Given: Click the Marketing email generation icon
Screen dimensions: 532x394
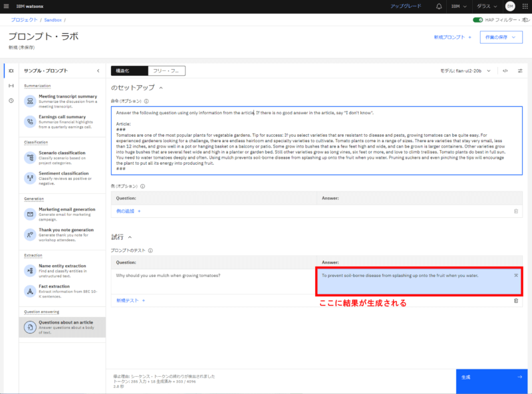Looking at the screenshot, I should (x=30, y=215).
